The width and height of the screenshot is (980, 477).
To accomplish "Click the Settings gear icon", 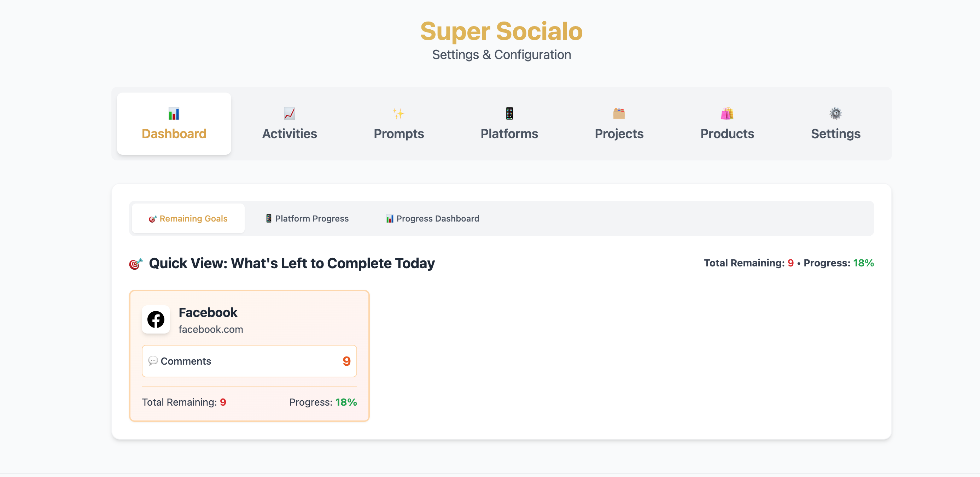I will 835,113.
